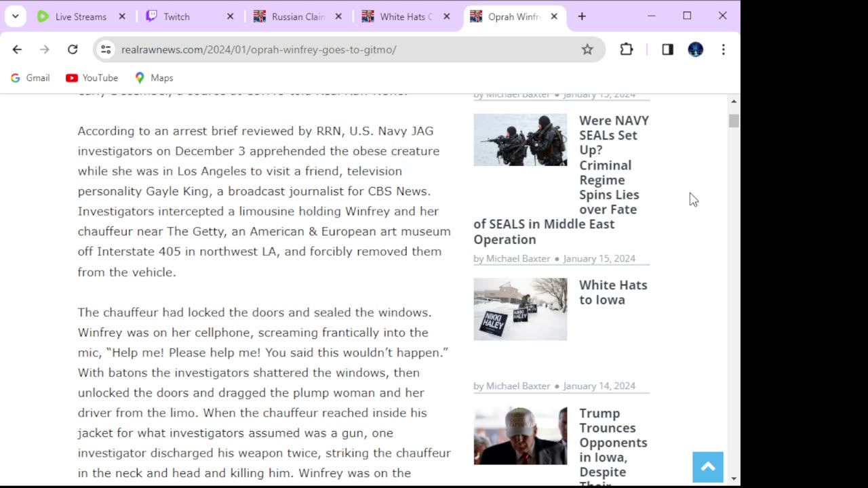The width and height of the screenshot is (868, 488).
Task: Click the paragraph beginning 'According to an arrest brief'
Action: (x=264, y=201)
